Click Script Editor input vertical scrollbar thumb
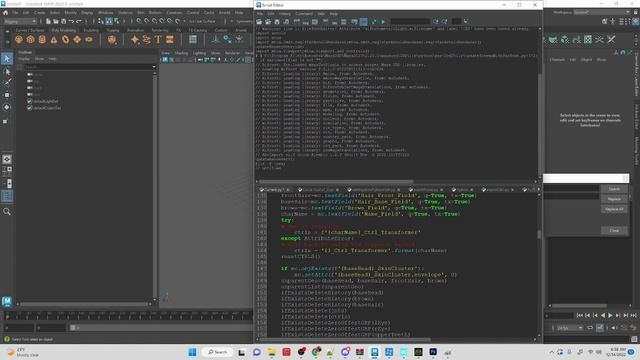The height and width of the screenshot is (360, 640). [539, 234]
